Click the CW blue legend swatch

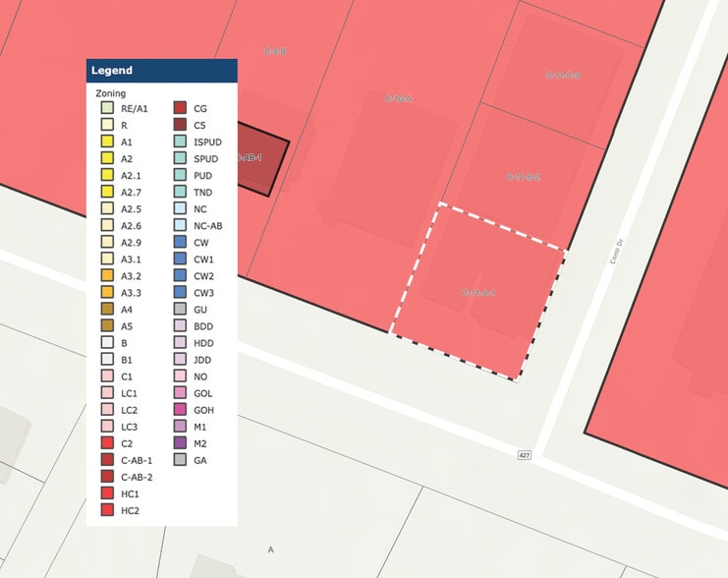(180, 242)
